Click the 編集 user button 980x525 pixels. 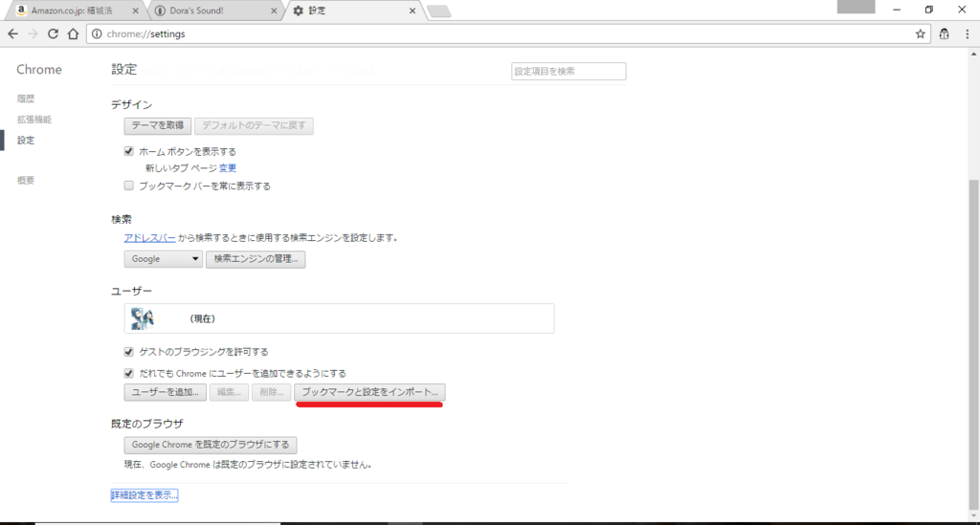tap(229, 392)
